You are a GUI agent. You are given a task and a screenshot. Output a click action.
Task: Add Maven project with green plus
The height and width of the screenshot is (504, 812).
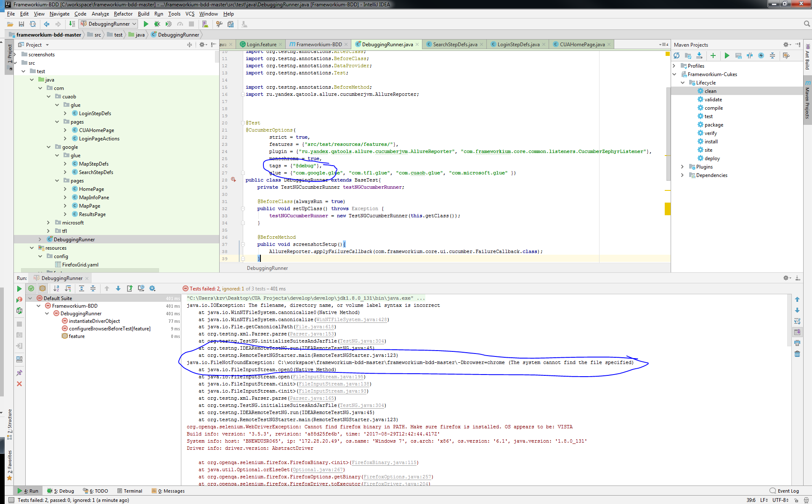713,55
